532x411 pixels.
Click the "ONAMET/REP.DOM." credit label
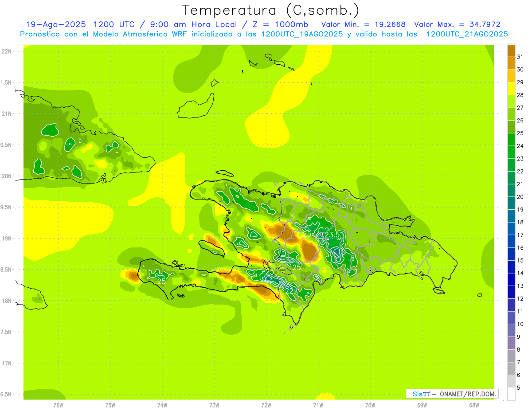click(x=468, y=394)
